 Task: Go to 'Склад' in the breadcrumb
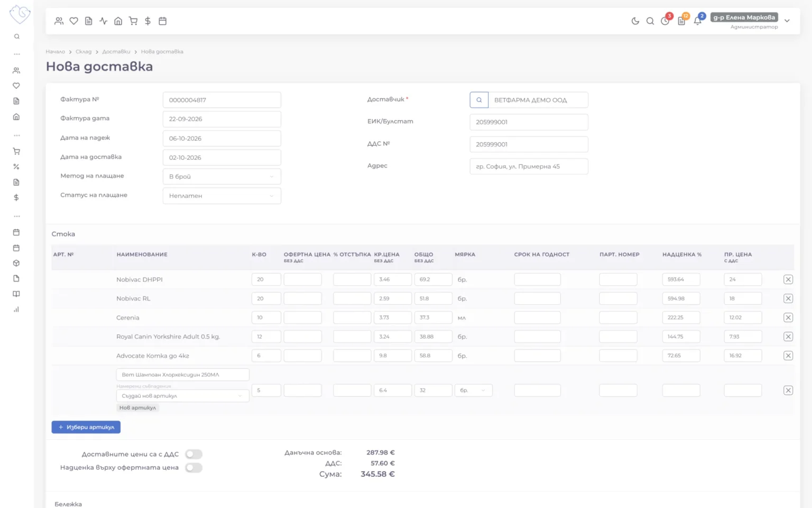tap(84, 52)
